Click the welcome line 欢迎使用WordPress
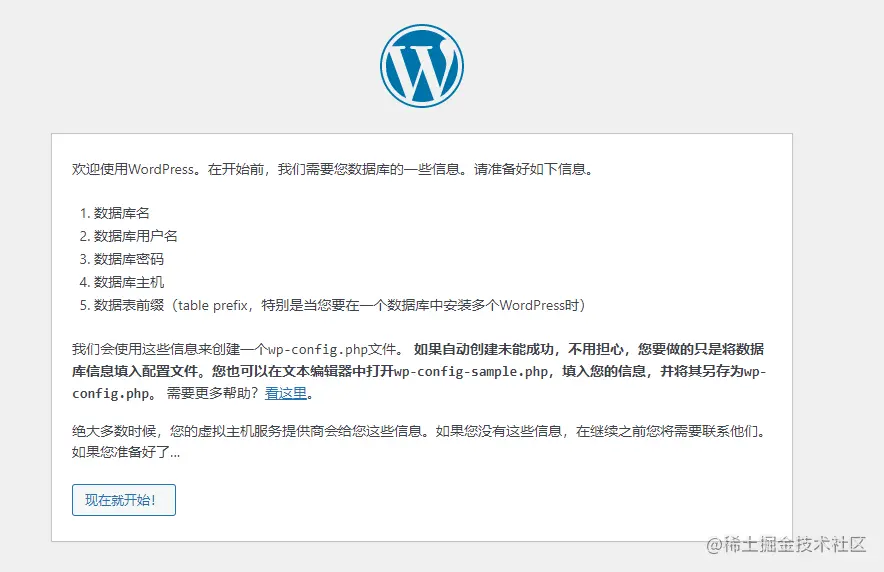Viewport: 884px width, 572px height. (x=333, y=169)
